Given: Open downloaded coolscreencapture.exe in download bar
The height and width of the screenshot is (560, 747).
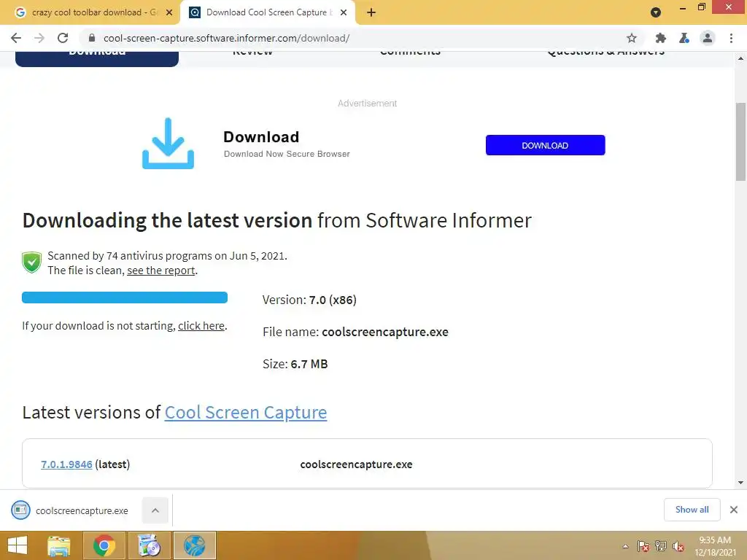Looking at the screenshot, I should (x=82, y=511).
